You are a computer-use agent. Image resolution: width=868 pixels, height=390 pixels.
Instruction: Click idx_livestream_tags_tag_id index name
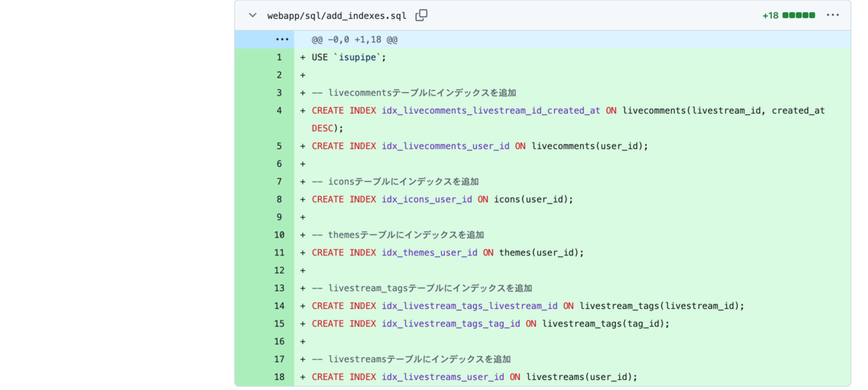451,323
